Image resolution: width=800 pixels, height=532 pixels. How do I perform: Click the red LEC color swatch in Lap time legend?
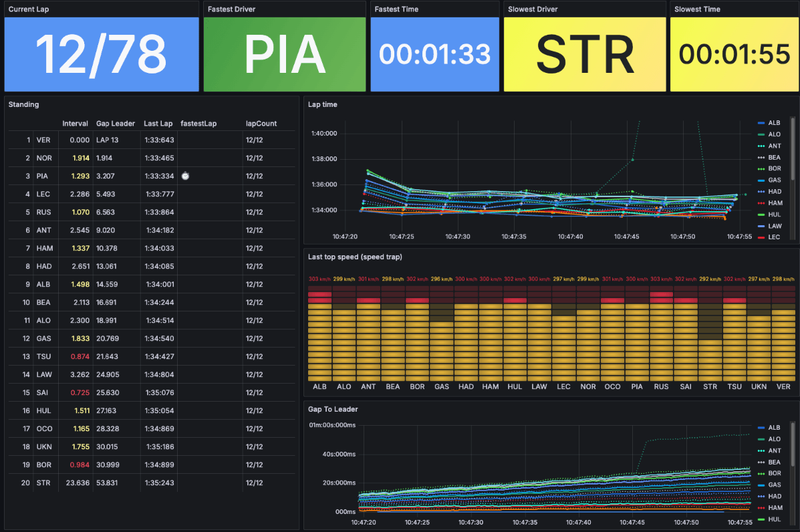pos(761,237)
